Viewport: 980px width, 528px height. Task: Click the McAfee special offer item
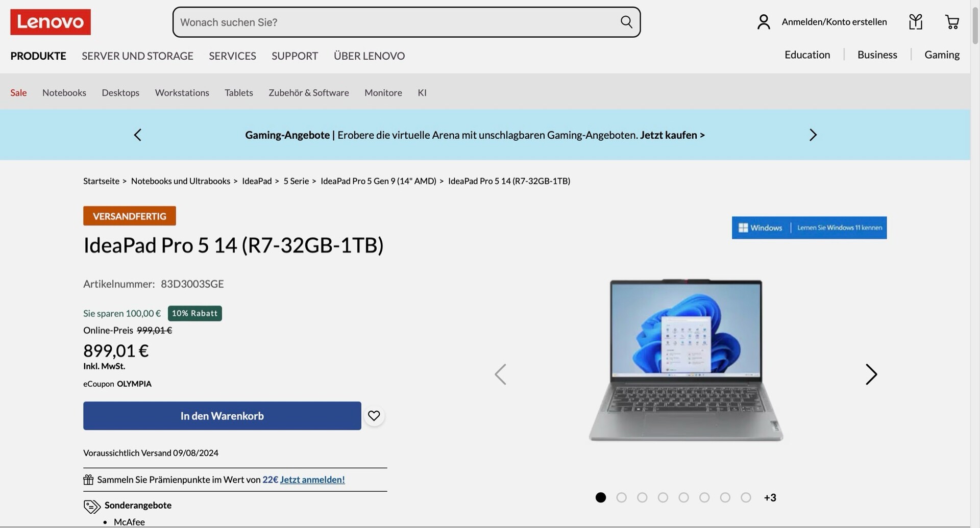tap(129, 522)
